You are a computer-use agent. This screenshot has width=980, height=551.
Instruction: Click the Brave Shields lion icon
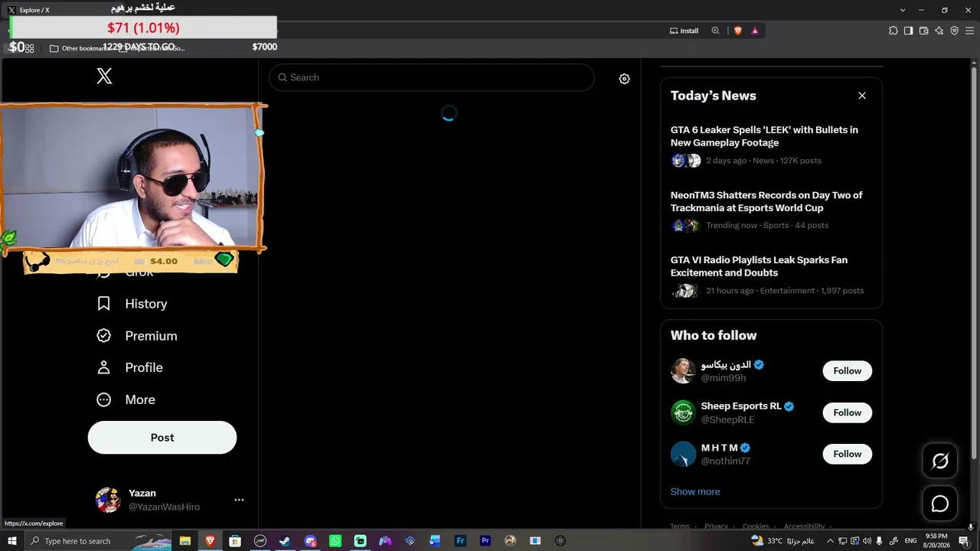pos(738,31)
